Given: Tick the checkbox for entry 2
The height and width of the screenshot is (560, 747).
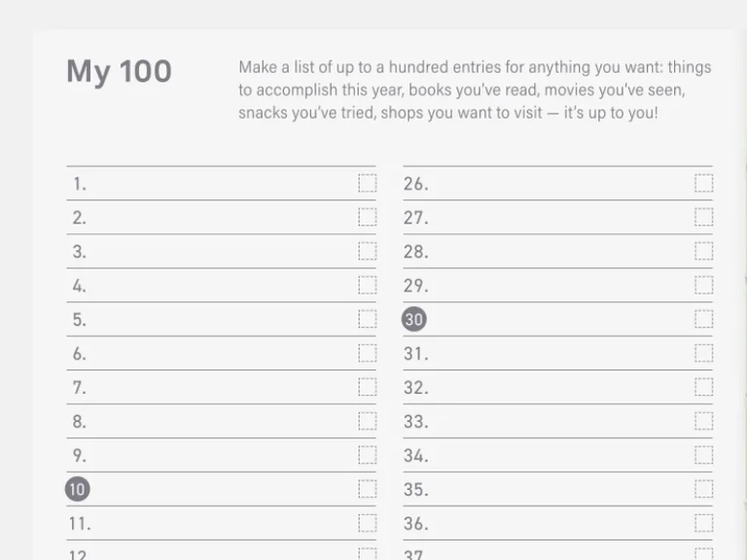Looking at the screenshot, I should point(368,217).
